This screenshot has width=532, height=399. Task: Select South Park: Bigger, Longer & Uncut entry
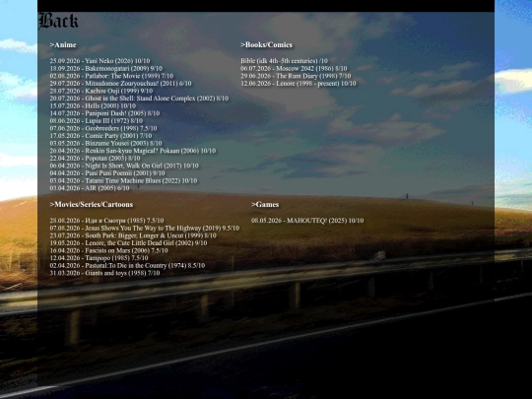(x=133, y=235)
